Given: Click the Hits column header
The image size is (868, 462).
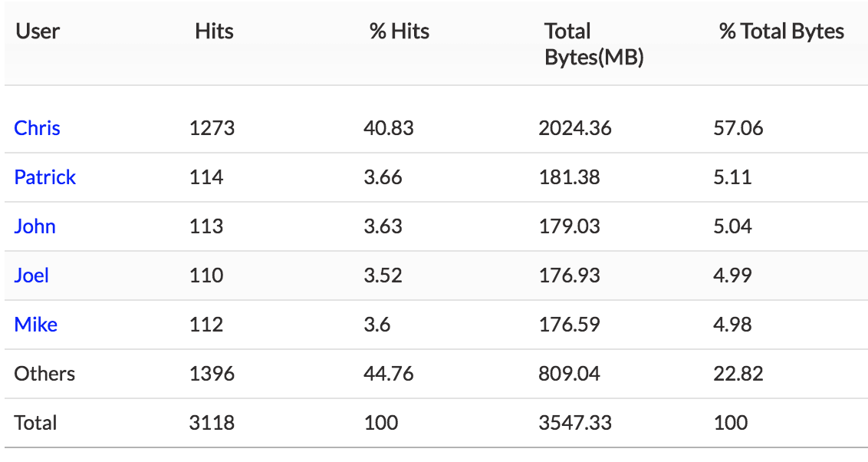Looking at the screenshot, I should [214, 31].
